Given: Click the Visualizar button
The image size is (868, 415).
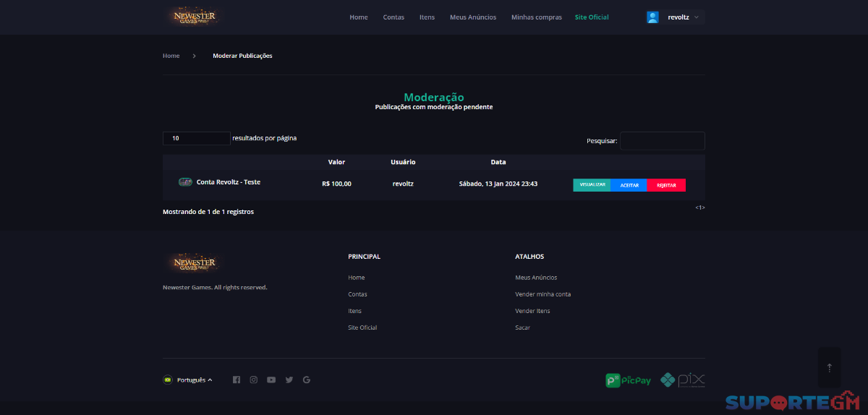Looking at the screenshot, I should point(592,185).
